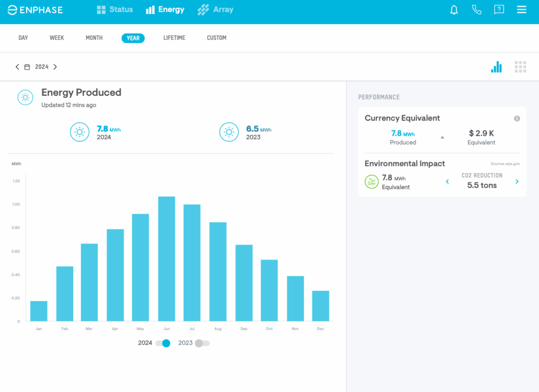
Task: Open the help question mark icon
Action: coord(499,10)
